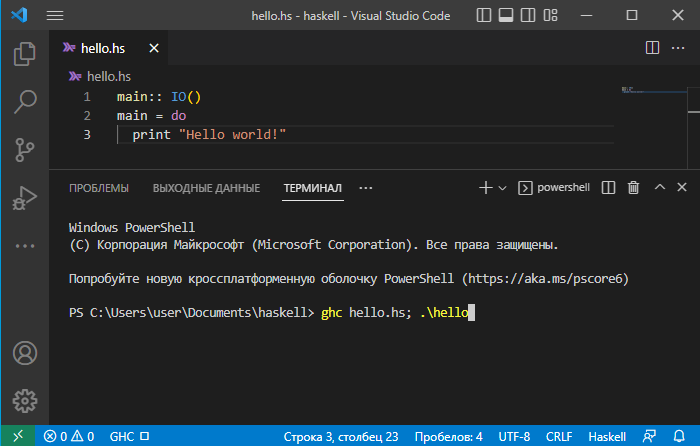Show more panel tabs ellipsis
The image size is (700, 446).
click(x=366, y=188)
